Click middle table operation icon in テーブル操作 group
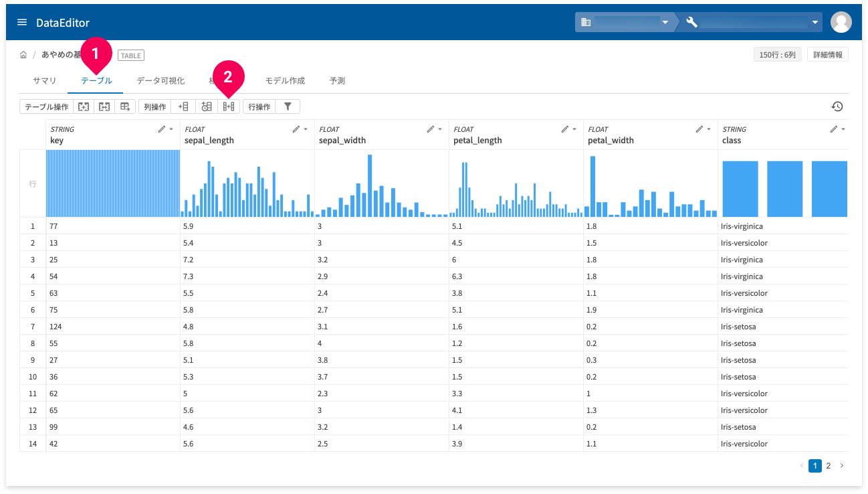This screenshot has height=494, width=868. [104, 106]
